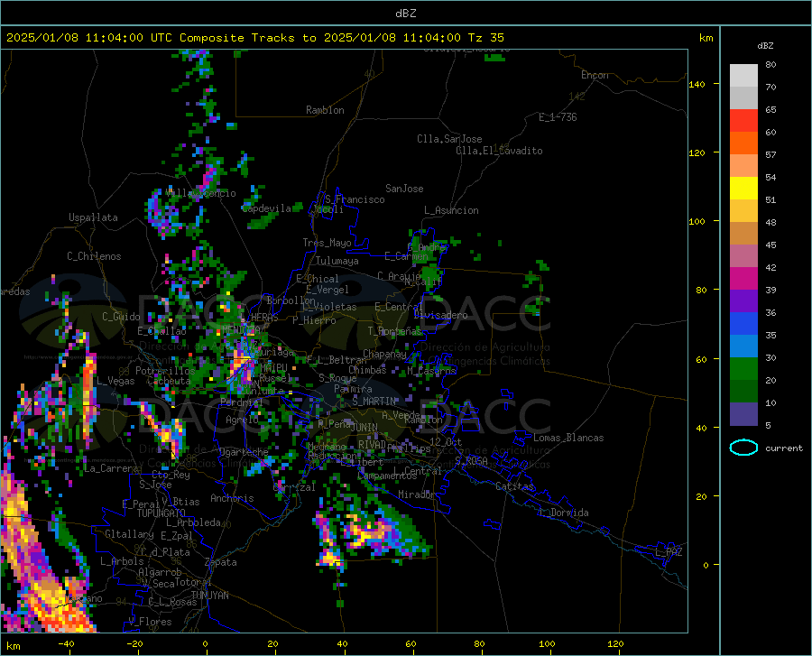This screenshot has height=656, width=812.
Task: Click the 'Tulumaya' place label
Action: coord(337,261)
